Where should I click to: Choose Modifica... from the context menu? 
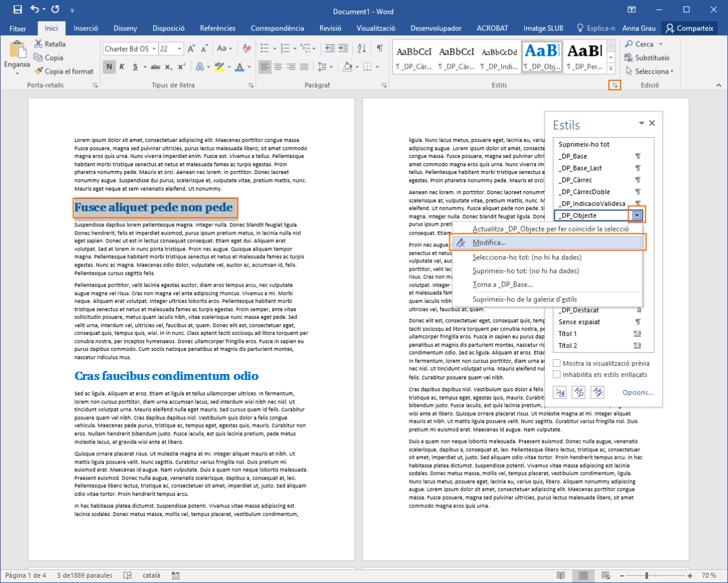pyautogui.click(x=489, y=243)
